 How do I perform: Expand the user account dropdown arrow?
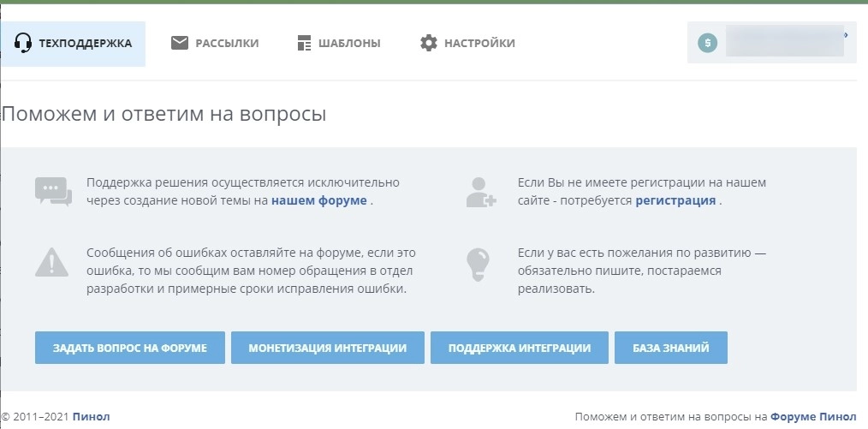[846, 35]
